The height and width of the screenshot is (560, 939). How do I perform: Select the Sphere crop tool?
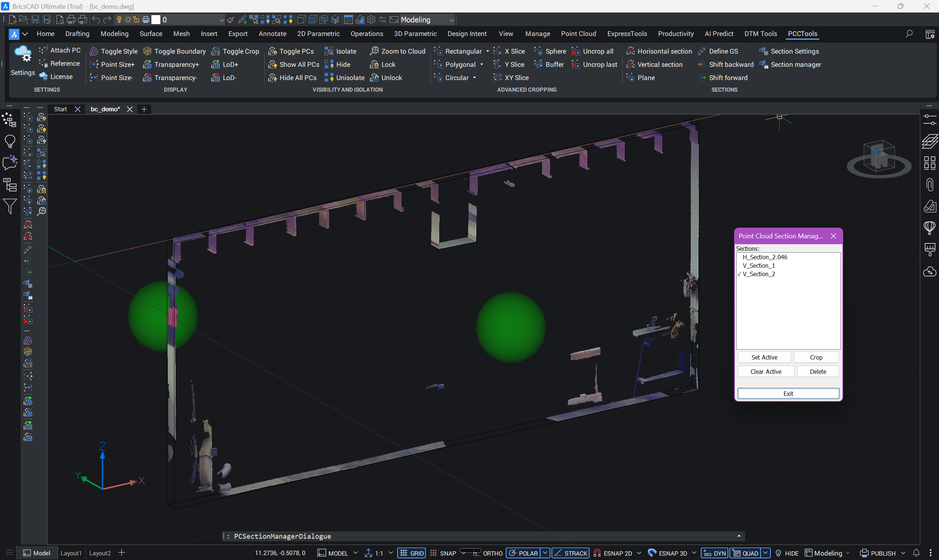point(550,51)
